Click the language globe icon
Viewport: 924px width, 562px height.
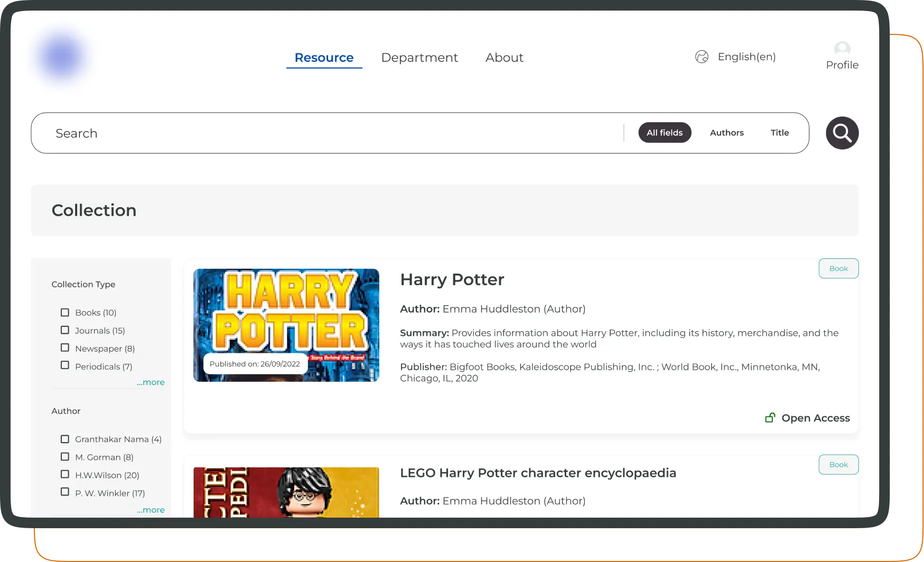pos(702,57)
